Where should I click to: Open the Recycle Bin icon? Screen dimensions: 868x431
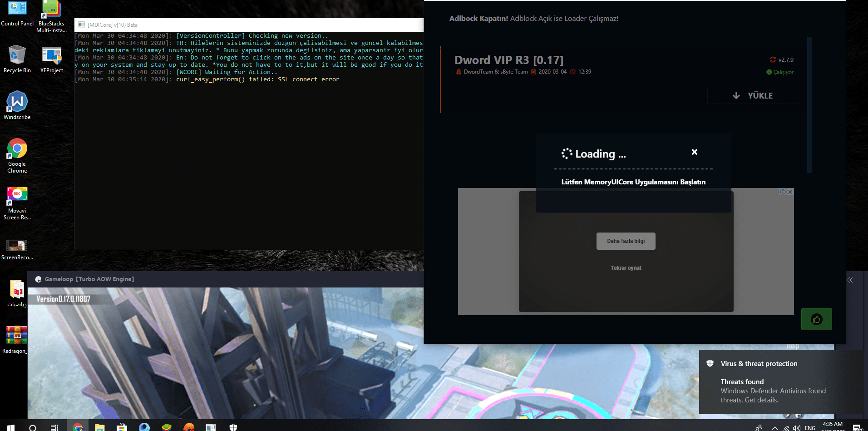tap(17, 59)
